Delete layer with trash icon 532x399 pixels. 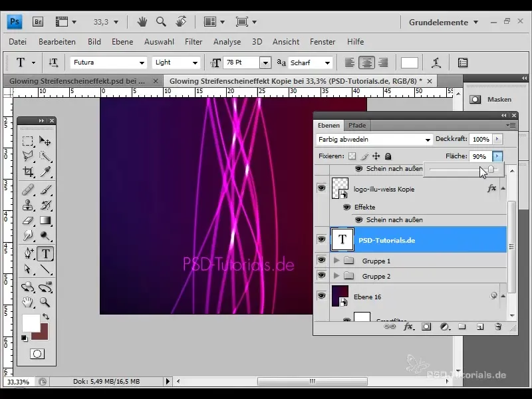click(498, 327)
